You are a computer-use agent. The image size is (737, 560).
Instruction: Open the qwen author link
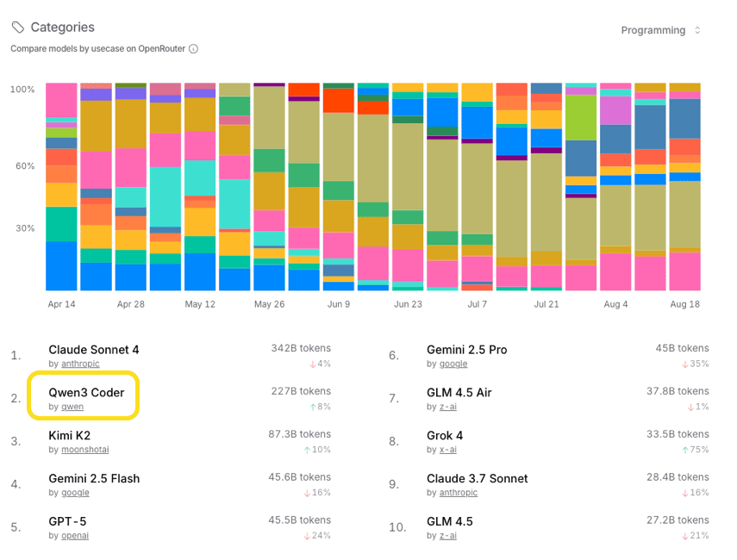click(x=72, y=407)
